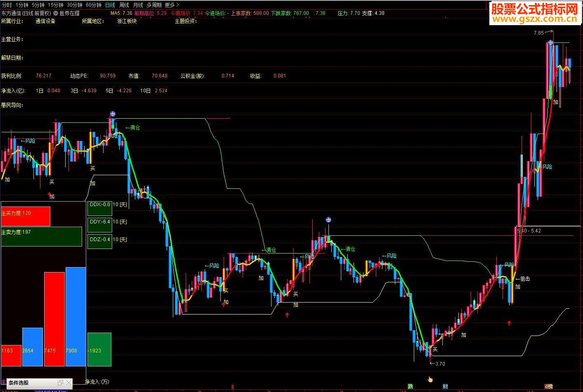Click the 净流入:(万) label
The image size is (583, 392).
click(x=97, y=382)
